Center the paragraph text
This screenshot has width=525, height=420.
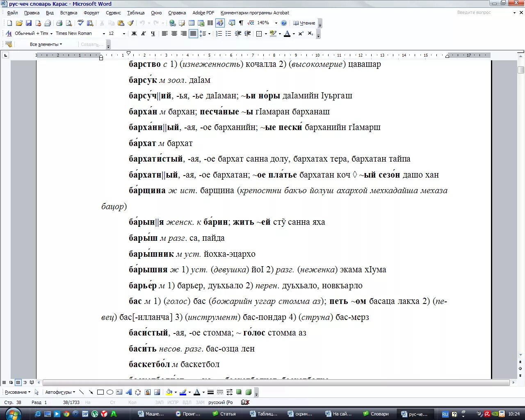(x=174, y=34)
